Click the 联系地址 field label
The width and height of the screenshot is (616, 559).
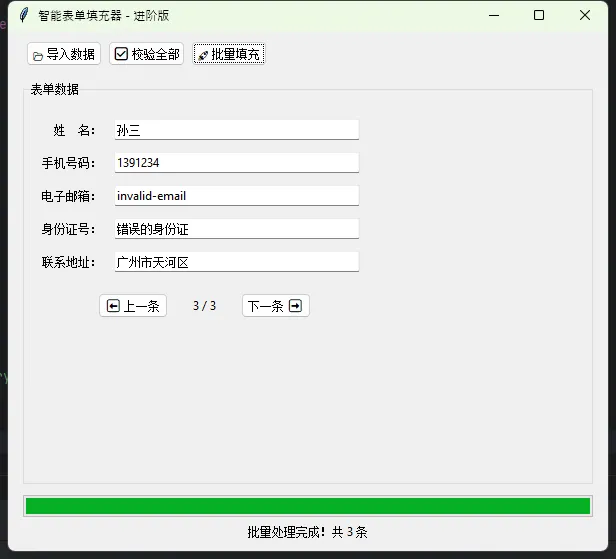[x=68, y=262]
